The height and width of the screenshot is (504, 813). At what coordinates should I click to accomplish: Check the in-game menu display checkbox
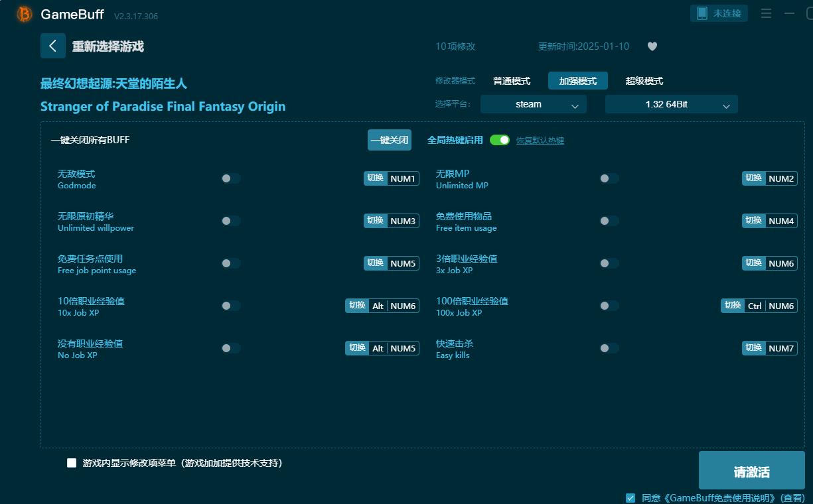point(72,463)
